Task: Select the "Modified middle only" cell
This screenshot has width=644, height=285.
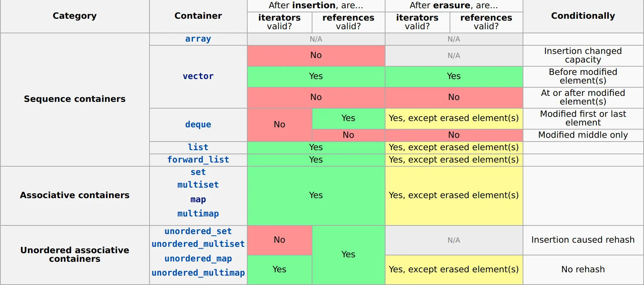Action: 583,135
